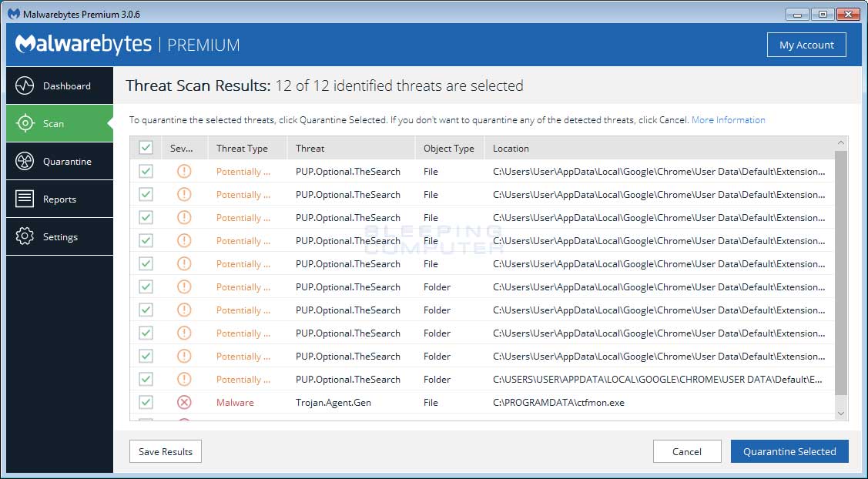Select the Trojan.Agent.Gen threat name

(x=333, y=403)
